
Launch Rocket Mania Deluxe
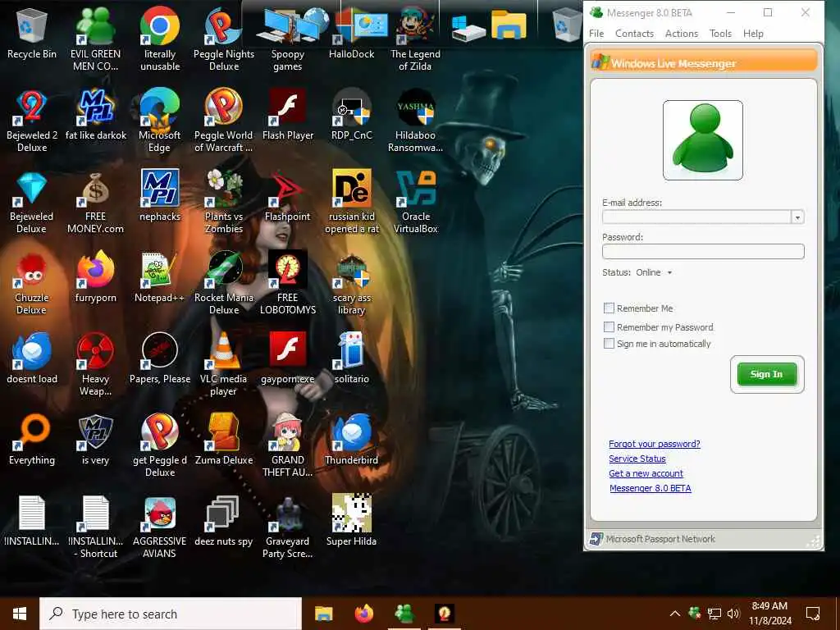224,284
